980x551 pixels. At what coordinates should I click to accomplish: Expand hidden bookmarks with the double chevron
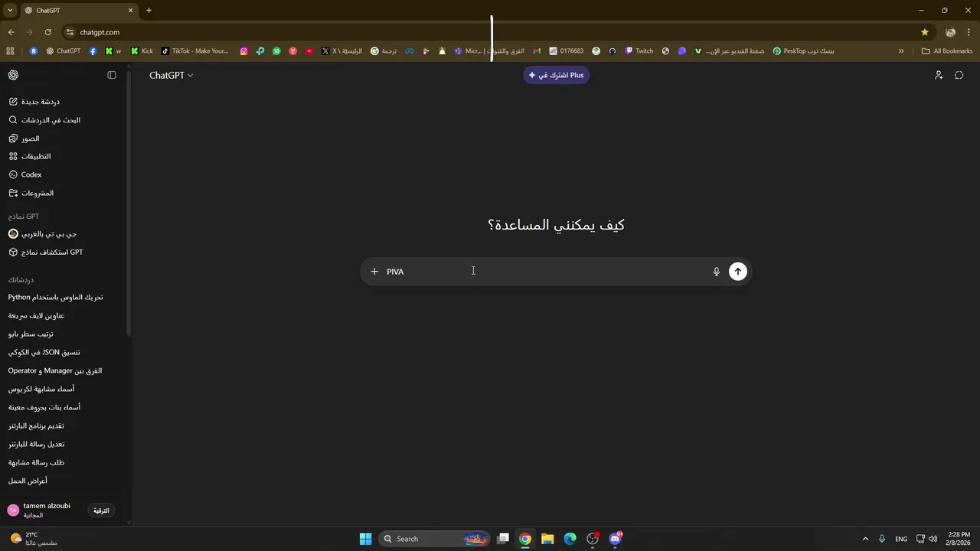901,51
